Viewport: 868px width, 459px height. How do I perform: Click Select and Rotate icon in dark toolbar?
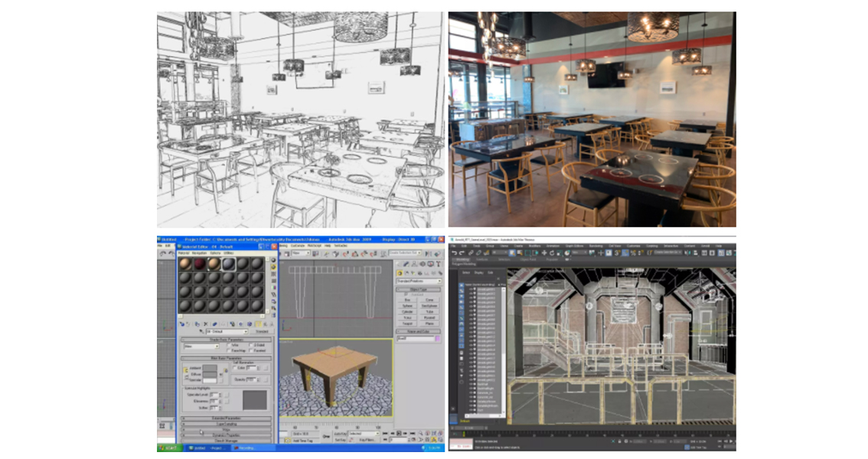pyautogui.click(x=551, y=252)
